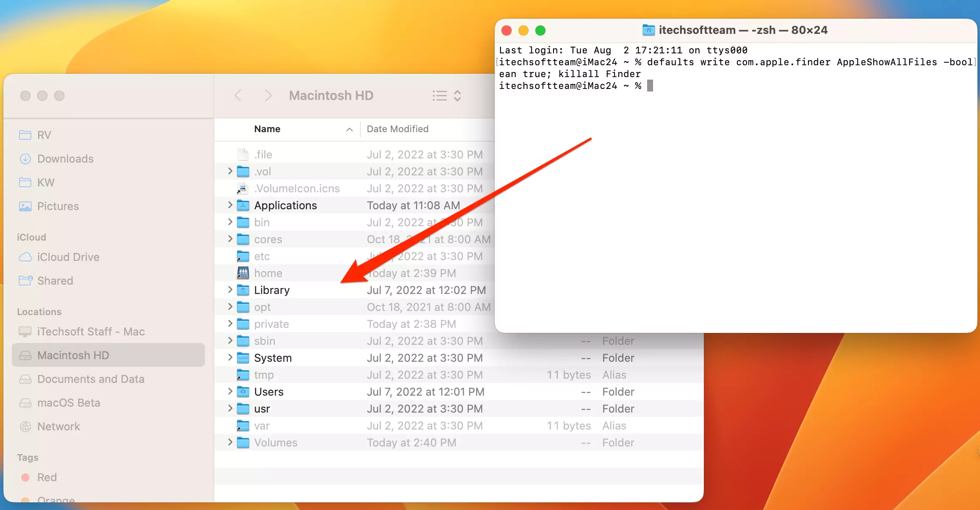Select .VolumeIcon.icns file icon
Image resolution: width=980 pixels, height=510 pixels.
click(x=243, y=188)
